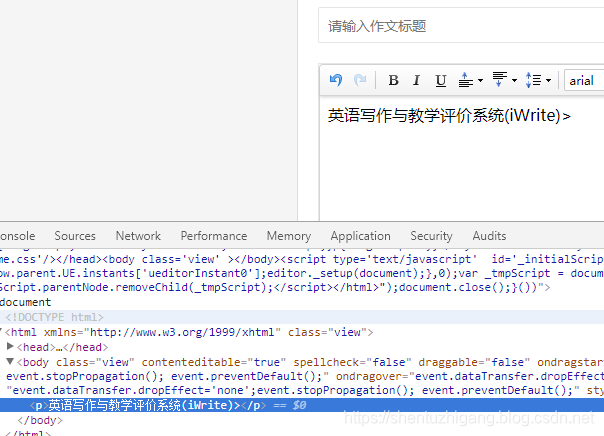This screenshot has height=436, width=604.
Task: Select the DOCTYPE html line
Action: (302, 317)
